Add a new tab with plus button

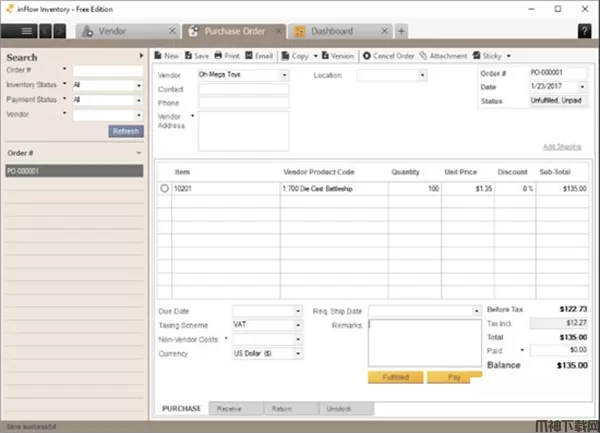(x=401, y=31)
